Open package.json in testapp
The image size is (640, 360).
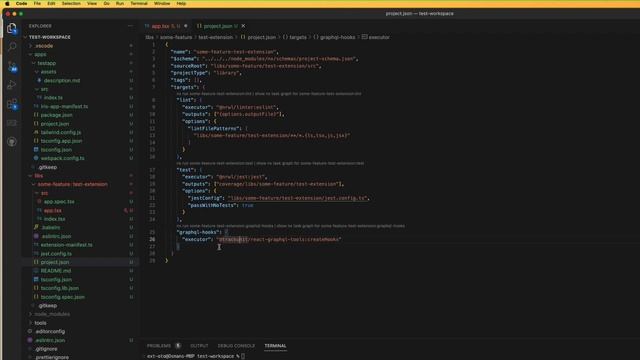(x=56, y=115)
